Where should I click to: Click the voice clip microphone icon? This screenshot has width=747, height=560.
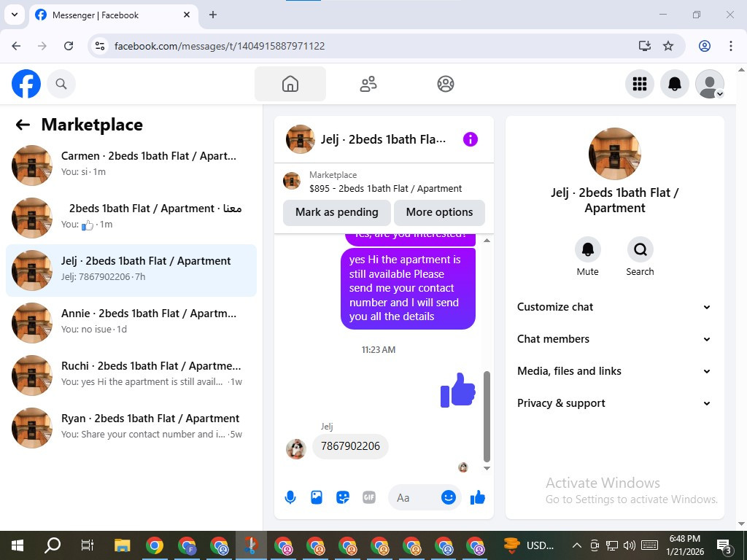click(x=290, y=497)
